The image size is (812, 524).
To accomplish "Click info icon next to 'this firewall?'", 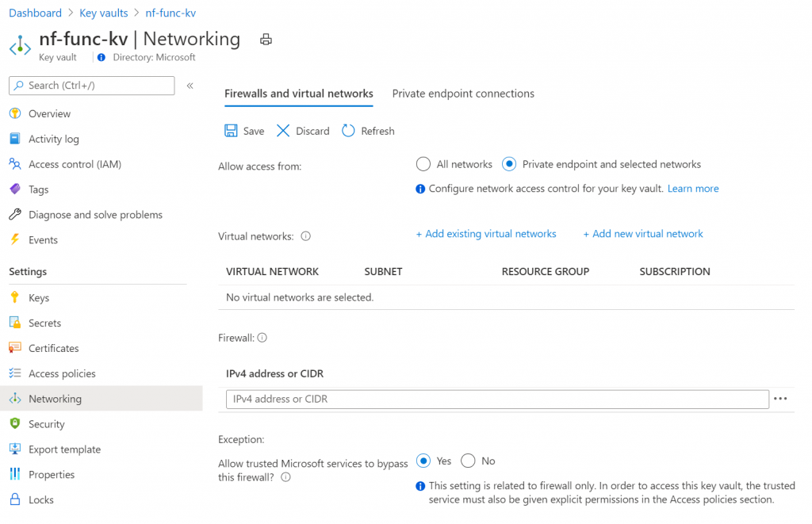I will (285, 477).
